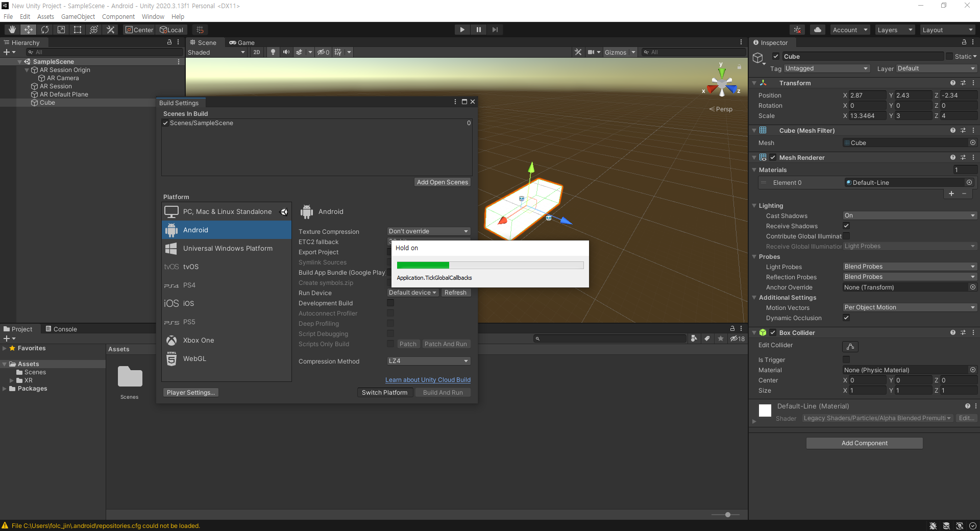Enable Development Build checkbox
Image resolution: width=980 pixels, height=531 pixels.
click(390, 303)
